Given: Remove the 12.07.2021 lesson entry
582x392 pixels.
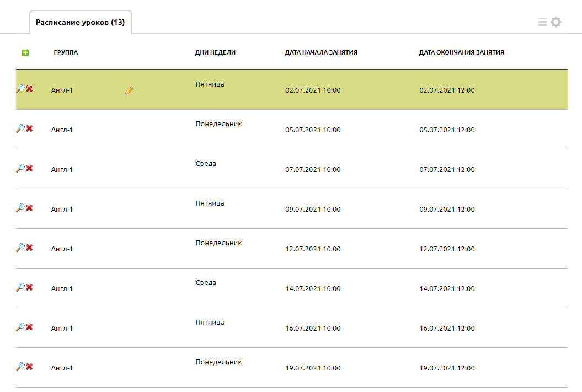Looking at the screenshot, I should [x=30, y=248].
